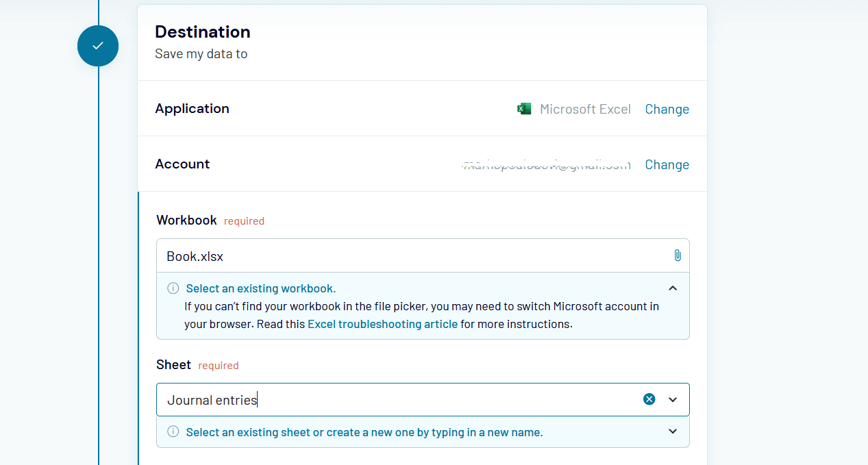
Task: Click the Destination section heading
Action: (202, 32)
